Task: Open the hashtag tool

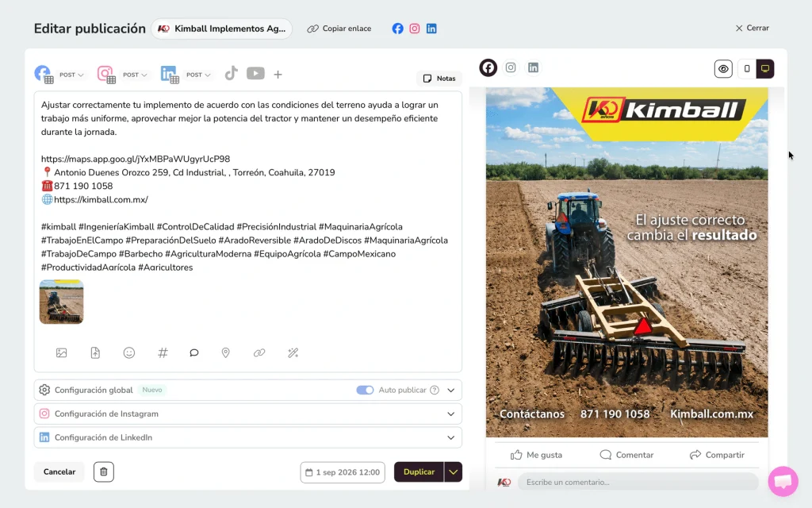Action: point(163,353)
